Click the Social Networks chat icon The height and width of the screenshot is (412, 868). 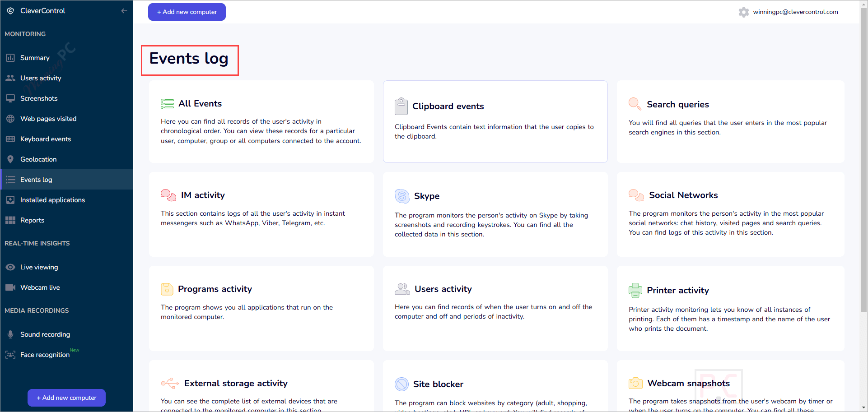(x=636, y=195)
